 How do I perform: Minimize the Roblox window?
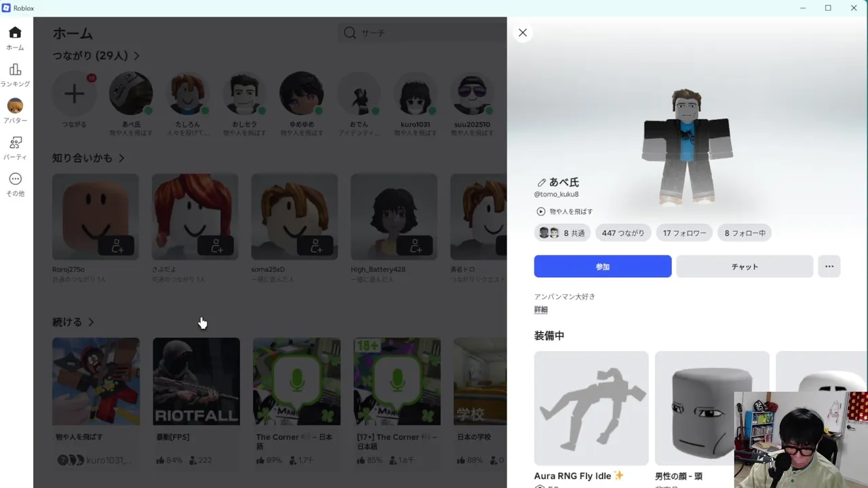click(x=803, y=8)
